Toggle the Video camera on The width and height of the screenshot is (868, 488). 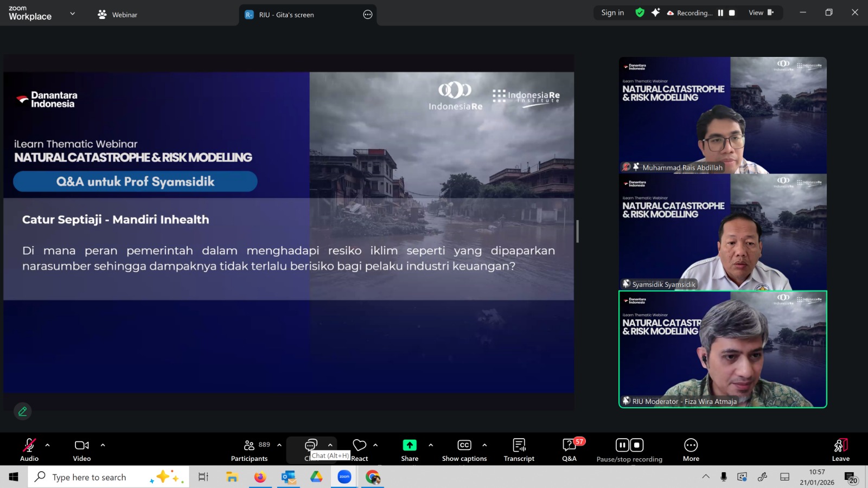[82, 450]
